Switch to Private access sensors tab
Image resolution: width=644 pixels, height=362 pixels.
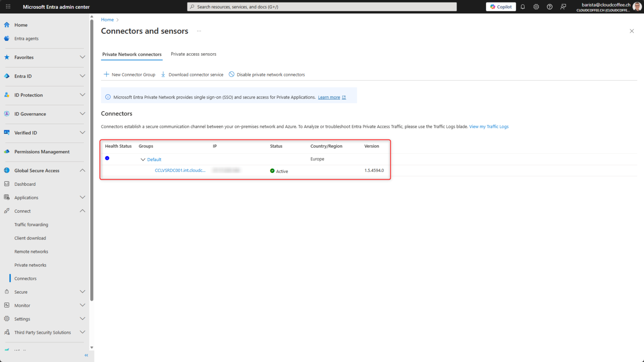[x=194, y=54]
